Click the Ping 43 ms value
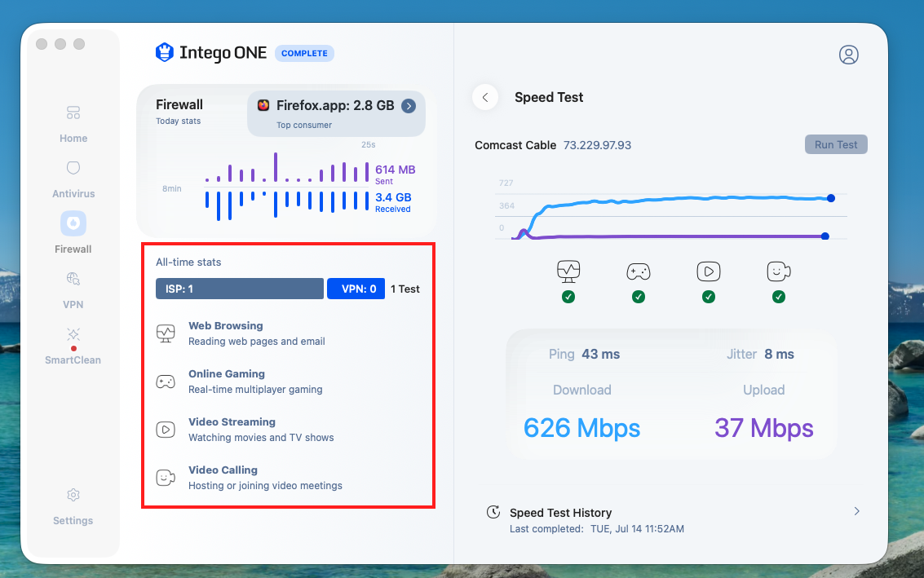 click(x=600, y=354)
